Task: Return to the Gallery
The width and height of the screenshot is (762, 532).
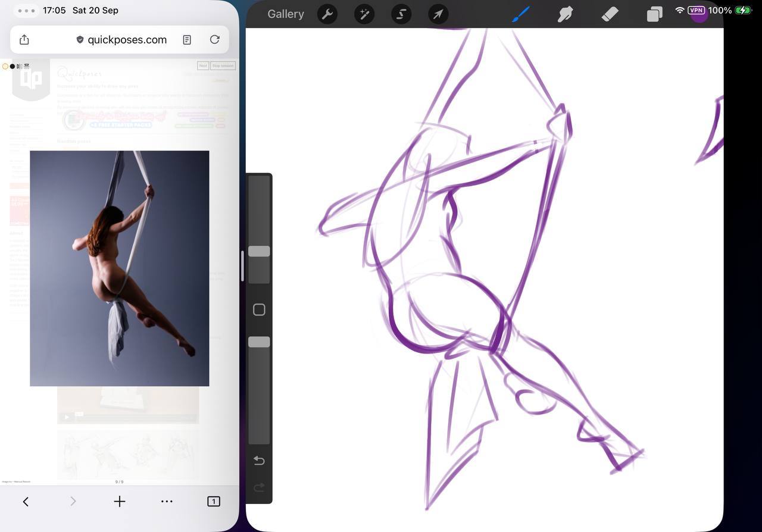Action: 286,14
